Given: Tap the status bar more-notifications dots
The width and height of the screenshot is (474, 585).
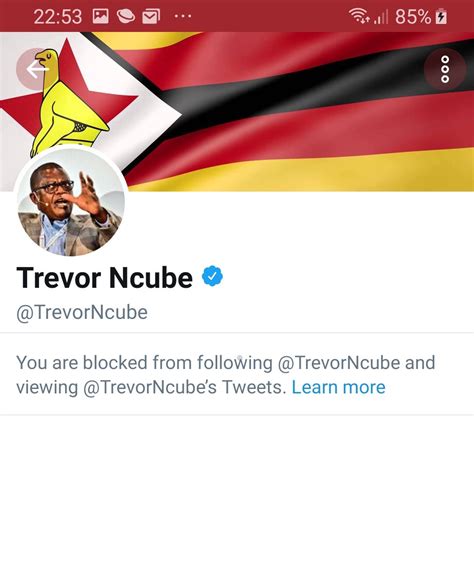Looking at the screenshot, I should coord(183,16).
